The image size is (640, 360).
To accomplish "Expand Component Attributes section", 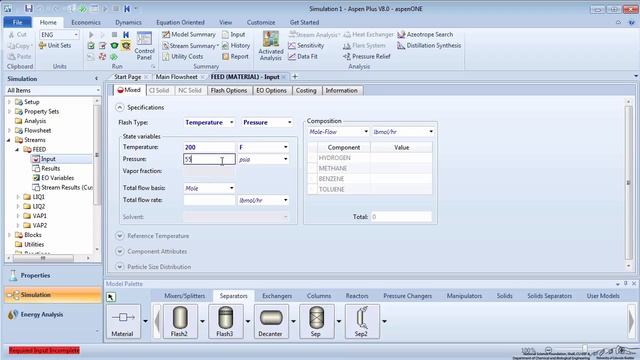I will (120, 251).
